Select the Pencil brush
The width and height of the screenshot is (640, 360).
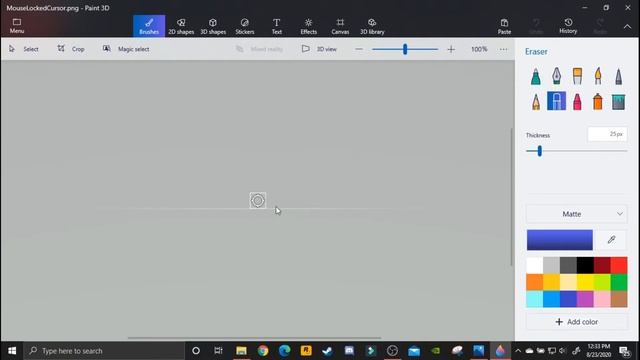point(536,101)
